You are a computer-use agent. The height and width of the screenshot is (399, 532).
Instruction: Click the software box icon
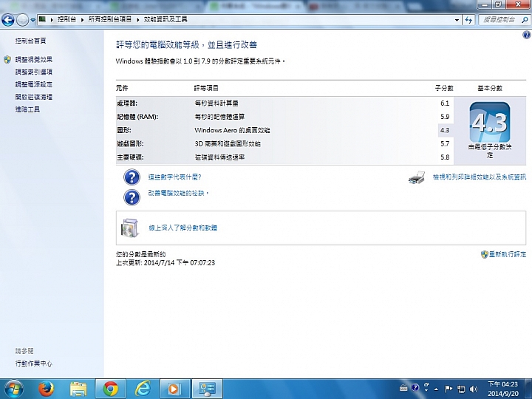click(x=129, y=228)
